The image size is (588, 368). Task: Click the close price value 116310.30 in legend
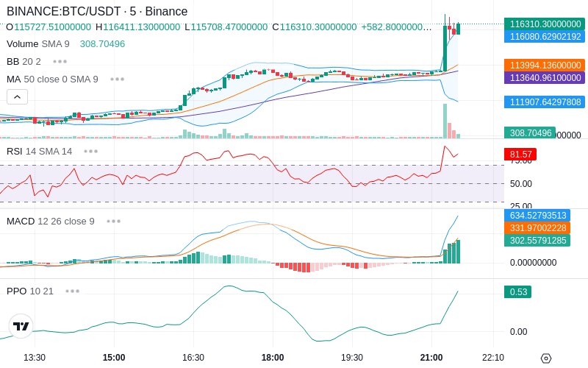point(318,27)
